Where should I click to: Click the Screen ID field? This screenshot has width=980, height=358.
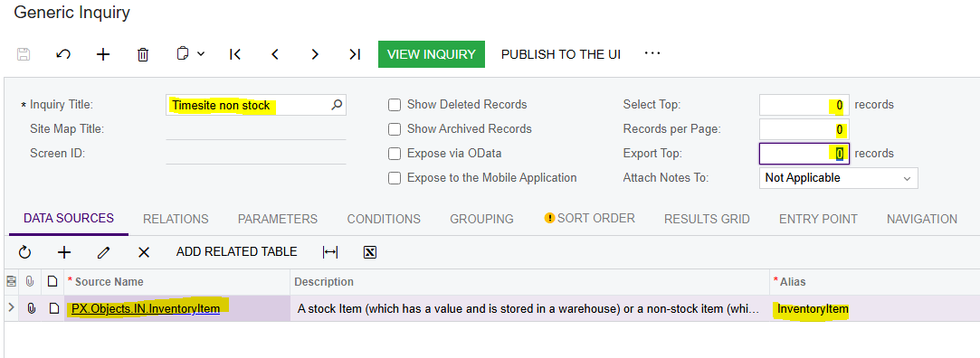pos(255,154)
